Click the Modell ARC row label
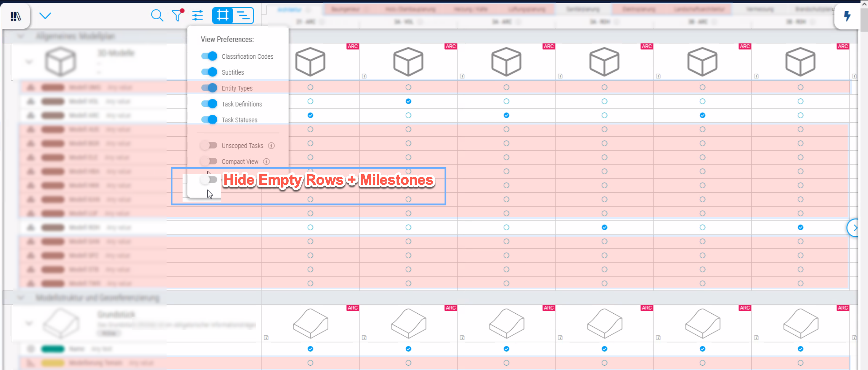868x370 pixels. coord(84,115)
